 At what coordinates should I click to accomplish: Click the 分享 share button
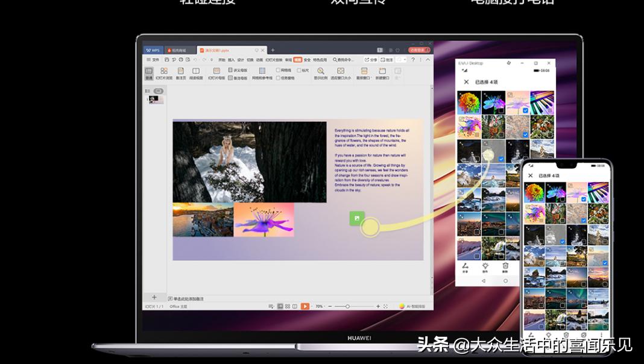(371, 60)
